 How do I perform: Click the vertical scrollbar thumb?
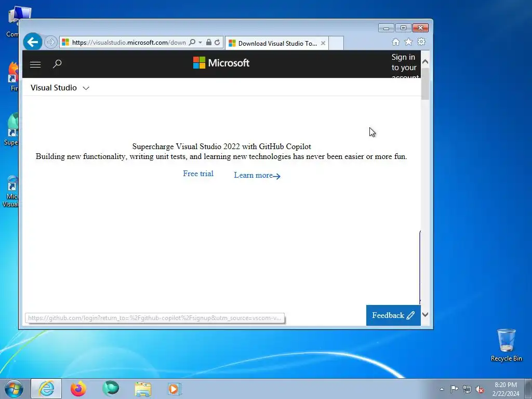[425, 84]
